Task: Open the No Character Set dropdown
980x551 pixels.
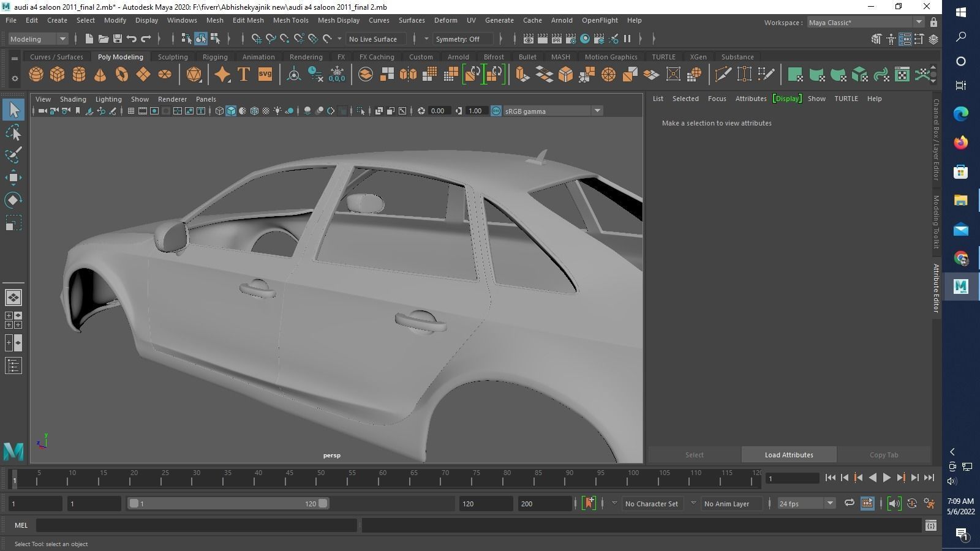Action: pos(653,503)
